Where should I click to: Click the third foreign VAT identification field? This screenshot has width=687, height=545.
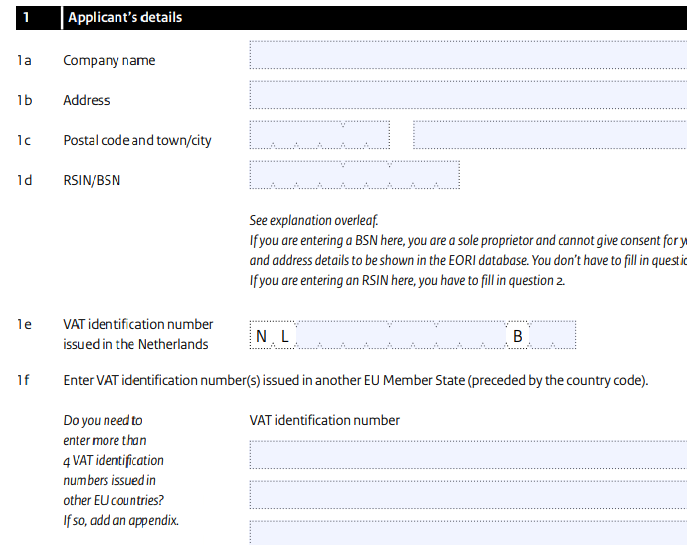468,533
